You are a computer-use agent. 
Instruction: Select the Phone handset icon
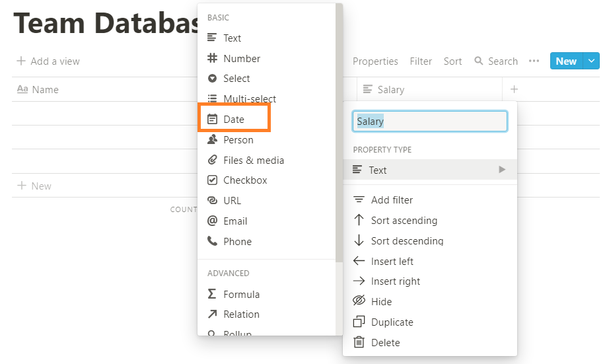212,241
